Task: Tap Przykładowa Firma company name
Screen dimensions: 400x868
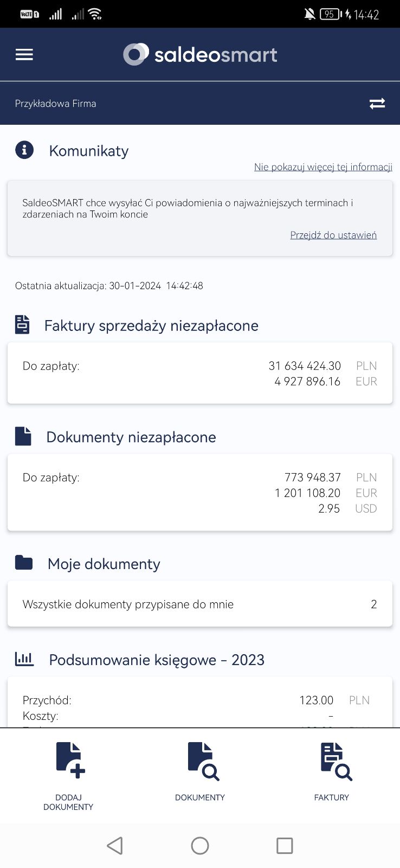Action: click(55, 104)
